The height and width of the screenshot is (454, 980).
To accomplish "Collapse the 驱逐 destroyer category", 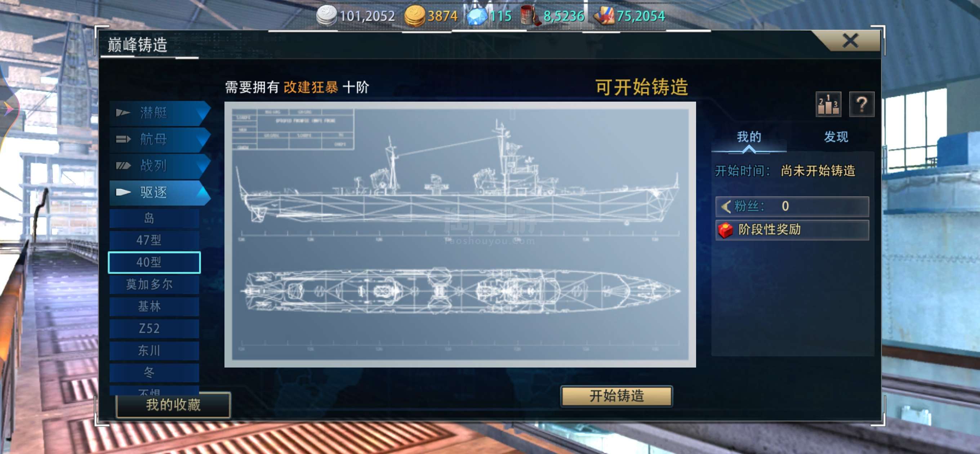I will click(x=160, y=192).
